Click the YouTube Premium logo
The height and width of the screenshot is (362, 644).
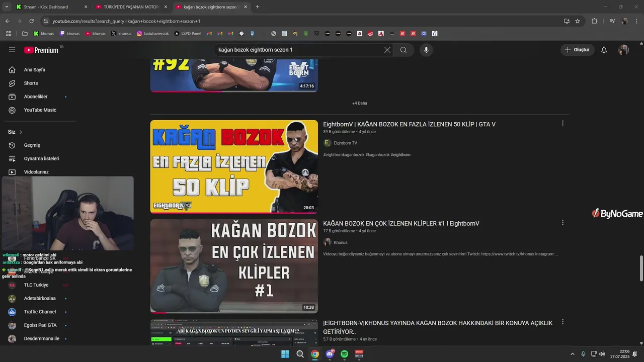[x=41, y=50]
